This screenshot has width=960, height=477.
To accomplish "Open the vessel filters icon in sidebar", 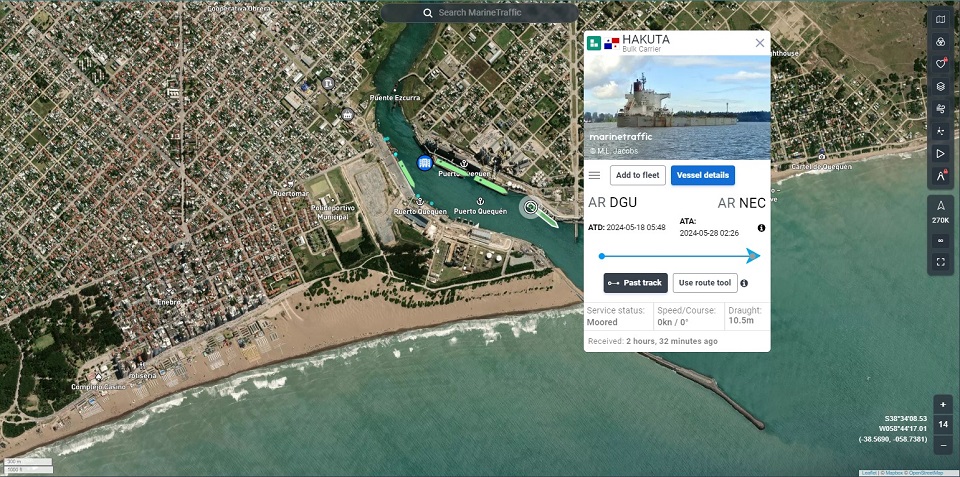I will pos(940,42).
